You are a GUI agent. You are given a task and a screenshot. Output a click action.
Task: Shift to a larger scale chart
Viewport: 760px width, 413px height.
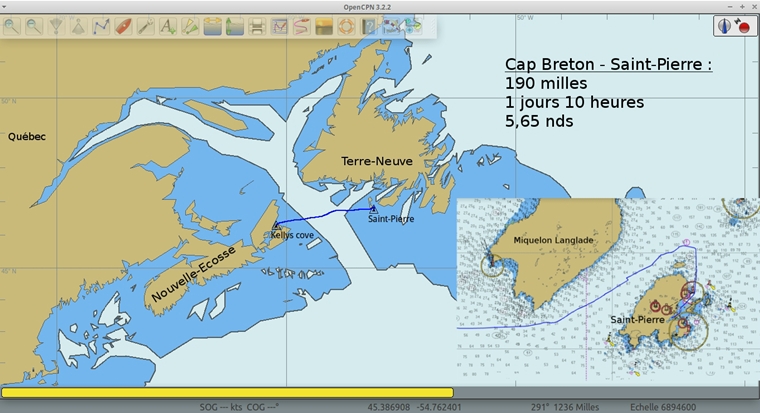(x=56, y=26)
